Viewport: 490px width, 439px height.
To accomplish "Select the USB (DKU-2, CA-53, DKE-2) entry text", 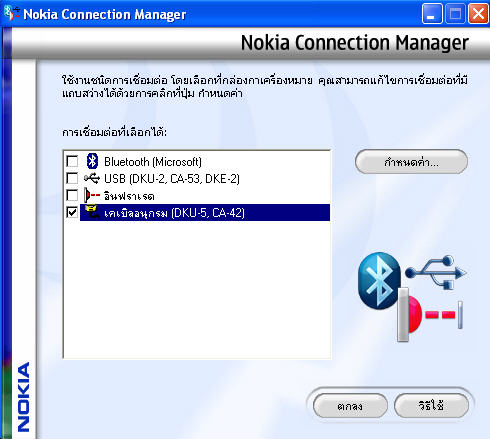I will point(172,179).
